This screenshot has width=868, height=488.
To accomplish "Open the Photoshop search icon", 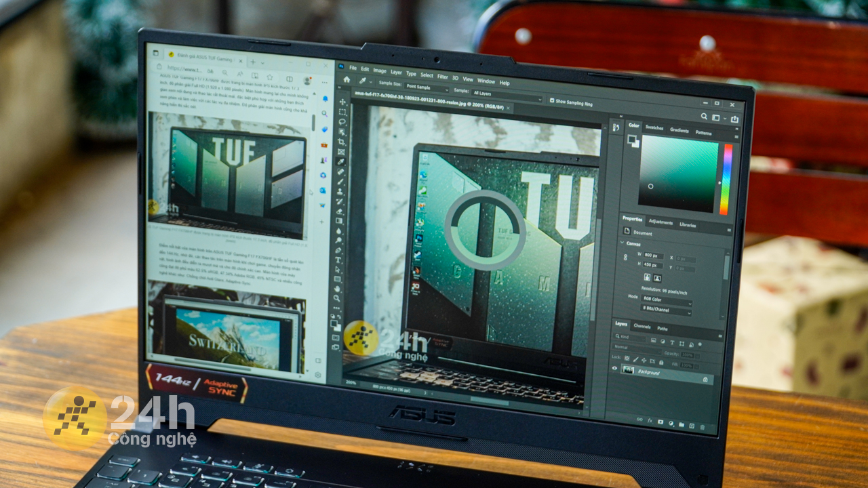I will pyautogui.click(x=705, y=117).
